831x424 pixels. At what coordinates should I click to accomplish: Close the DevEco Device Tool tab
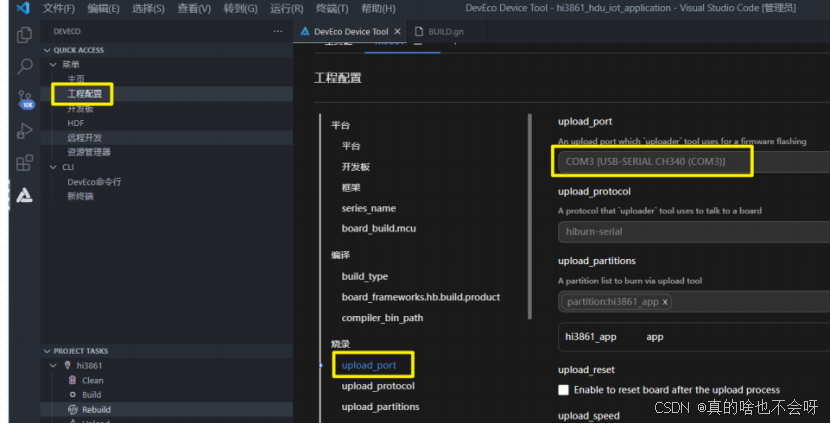[397, 32]
